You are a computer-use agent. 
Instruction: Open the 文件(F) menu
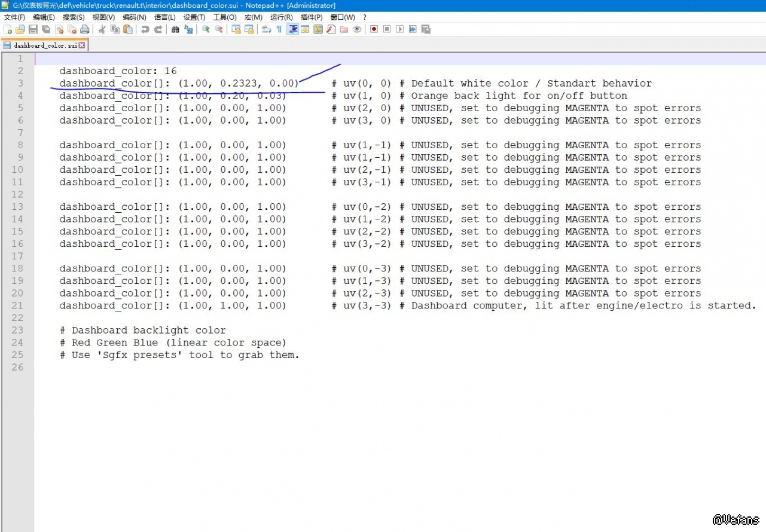pyautogui.click(x=14, y=17)
